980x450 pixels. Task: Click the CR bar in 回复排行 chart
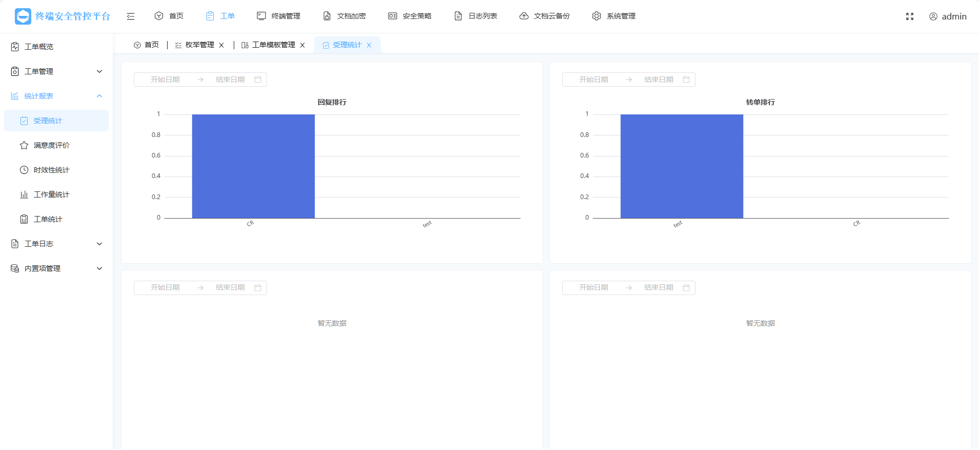(253, 166)
